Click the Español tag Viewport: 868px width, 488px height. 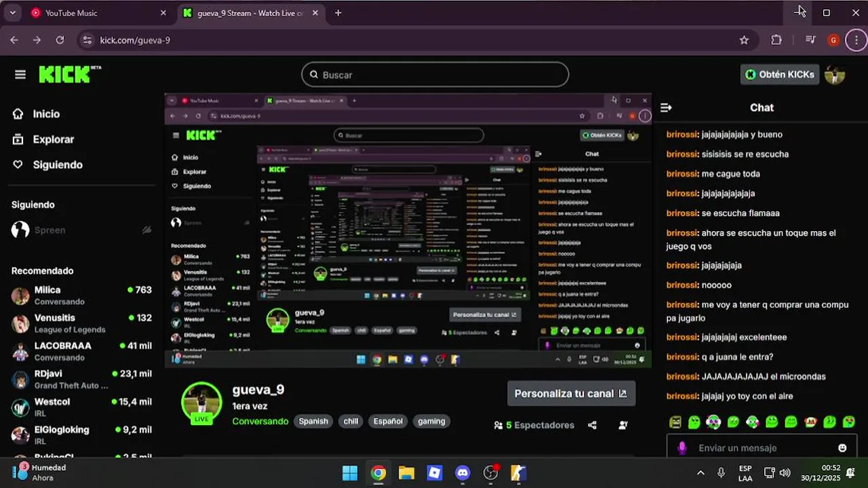click(x=388, y=421)
